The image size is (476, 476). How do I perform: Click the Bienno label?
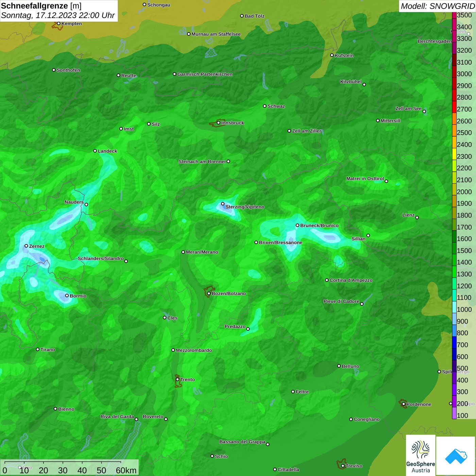pos(66,409)
